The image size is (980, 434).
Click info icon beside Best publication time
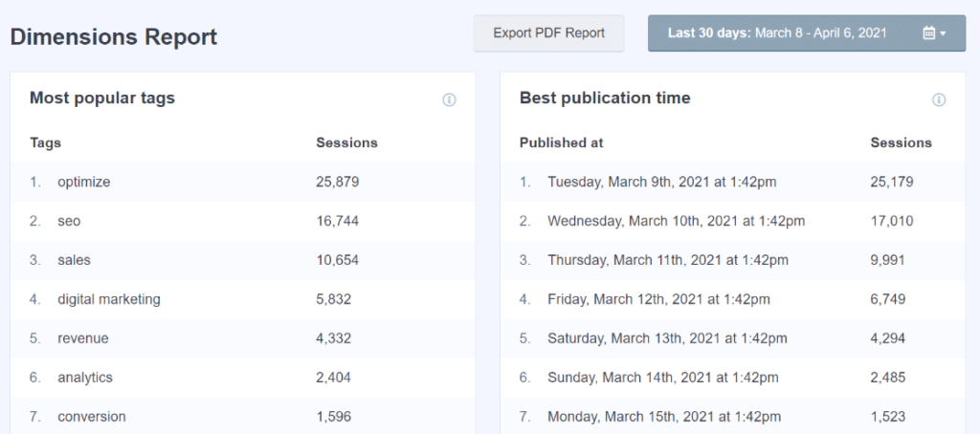click(x=939, y=99)
